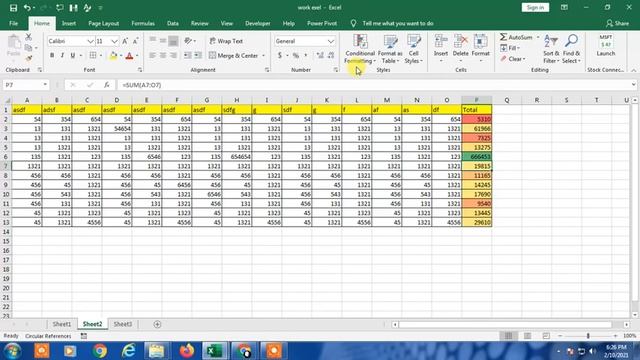
Task: Switch to Page Layout view in status bar
Action: (527, 336)
